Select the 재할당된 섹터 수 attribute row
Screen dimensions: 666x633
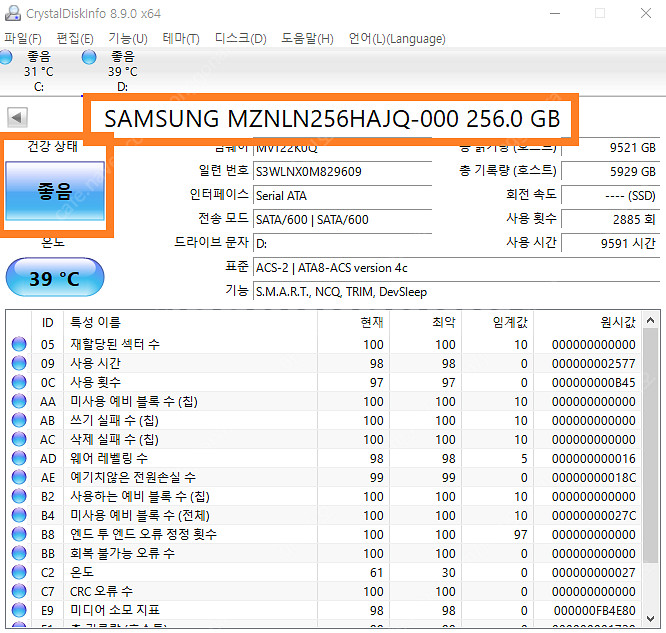(x=324, y=344)
